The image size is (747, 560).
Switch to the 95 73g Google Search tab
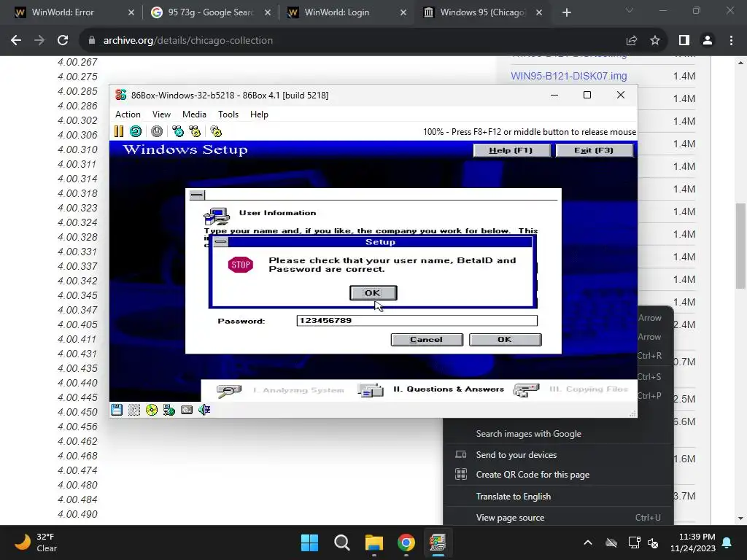[x=211, y=12]
